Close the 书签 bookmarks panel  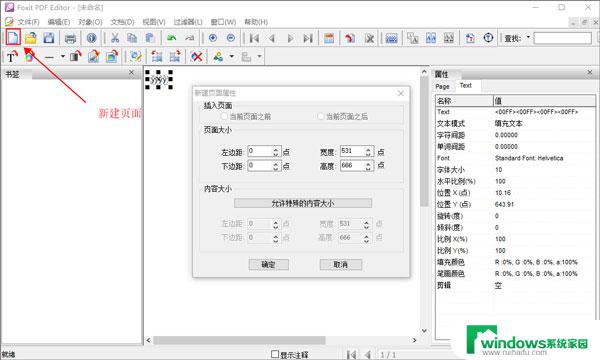(131, 72)
